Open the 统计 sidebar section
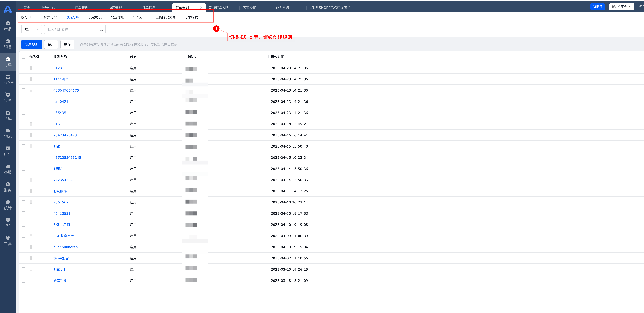The width and height of the screenshot is (644, 313). click(x=8, y=205)
